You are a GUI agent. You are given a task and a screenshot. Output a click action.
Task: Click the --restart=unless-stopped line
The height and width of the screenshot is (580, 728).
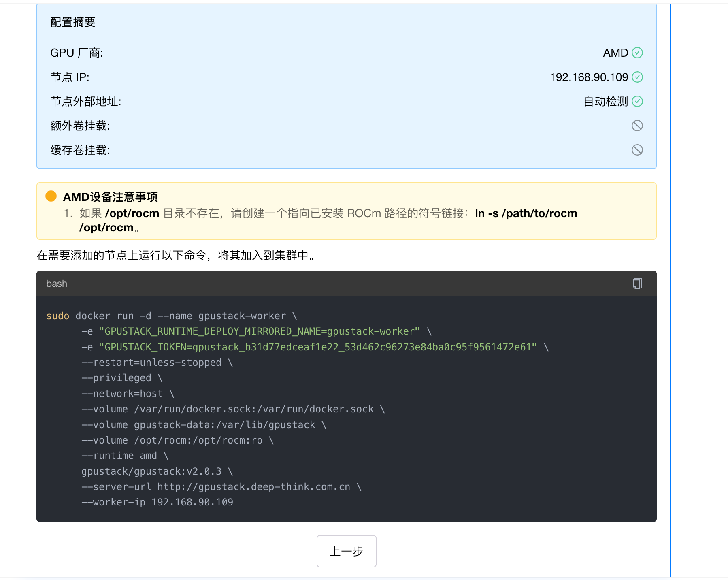[x=157, y=362]
